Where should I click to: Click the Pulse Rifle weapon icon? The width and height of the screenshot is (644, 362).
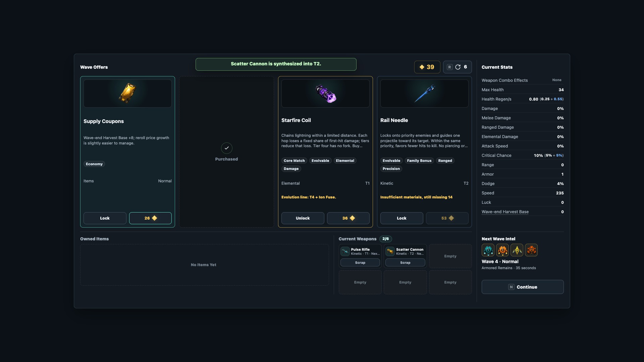(345, 251)
